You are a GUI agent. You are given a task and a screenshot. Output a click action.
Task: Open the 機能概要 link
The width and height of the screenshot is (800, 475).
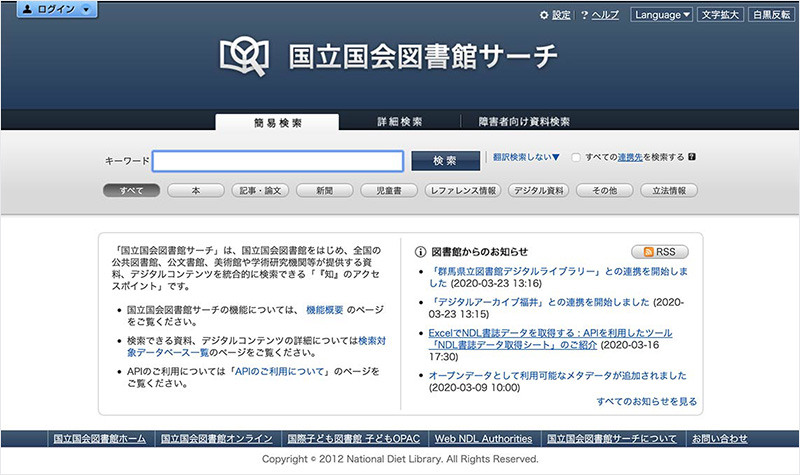click(324, 310)
